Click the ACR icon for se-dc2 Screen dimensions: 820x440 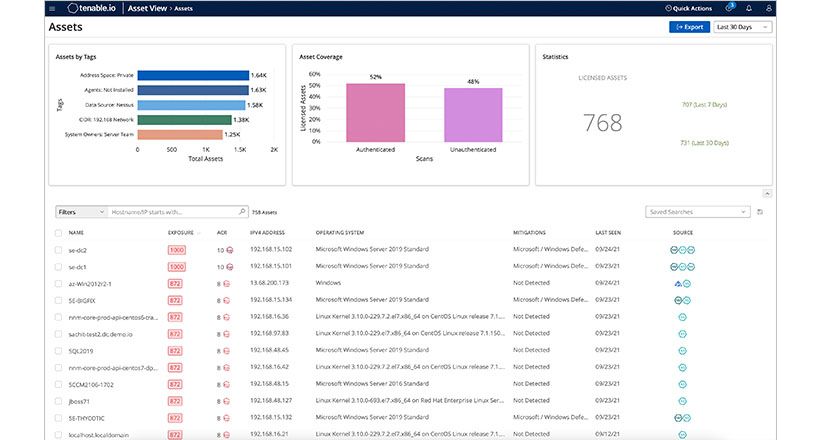tap(229, 249)
